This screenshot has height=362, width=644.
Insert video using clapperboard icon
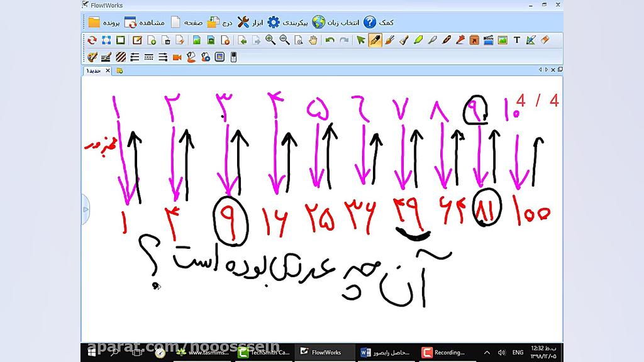488,40
